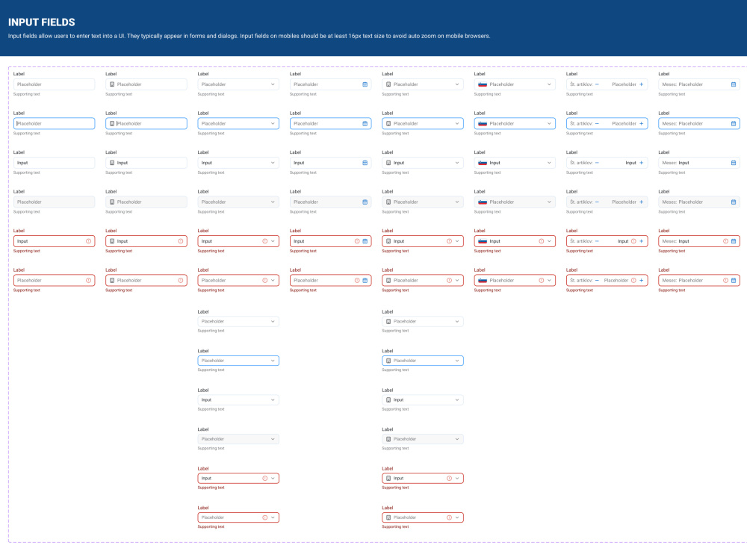Viewport: 747px width, 560px height.
Task: Click the plain non-error 'Input' text field
Action: pyautogui.click(x=54, y=163)
